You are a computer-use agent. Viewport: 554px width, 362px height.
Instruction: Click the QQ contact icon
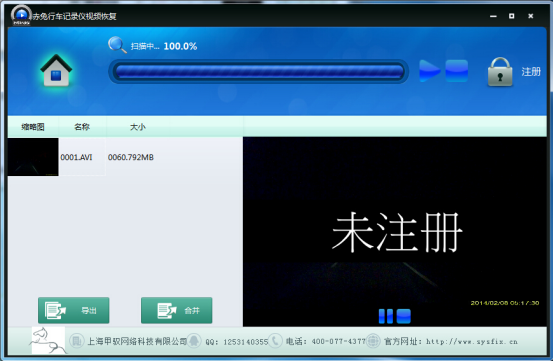[x=194, y=341]
